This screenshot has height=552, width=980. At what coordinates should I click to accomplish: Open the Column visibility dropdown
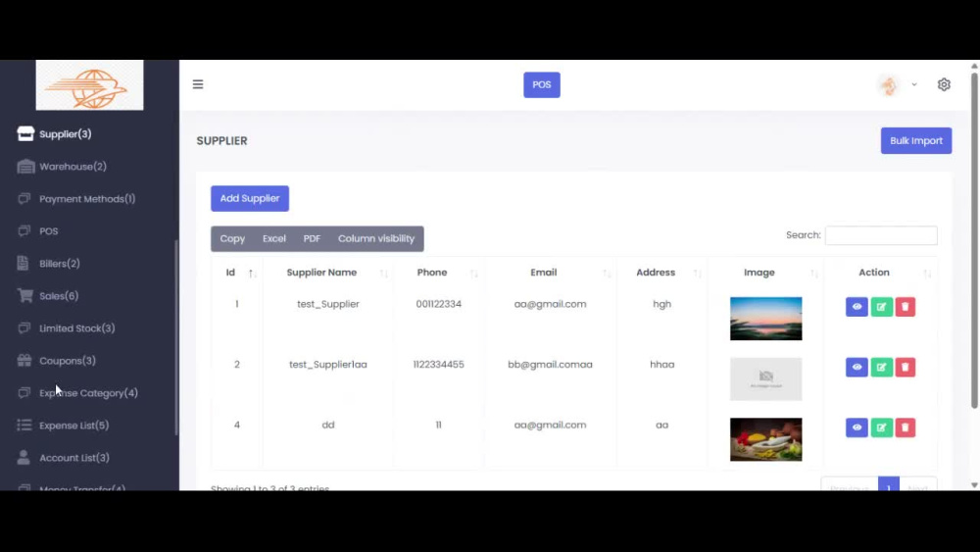[376, 239]
